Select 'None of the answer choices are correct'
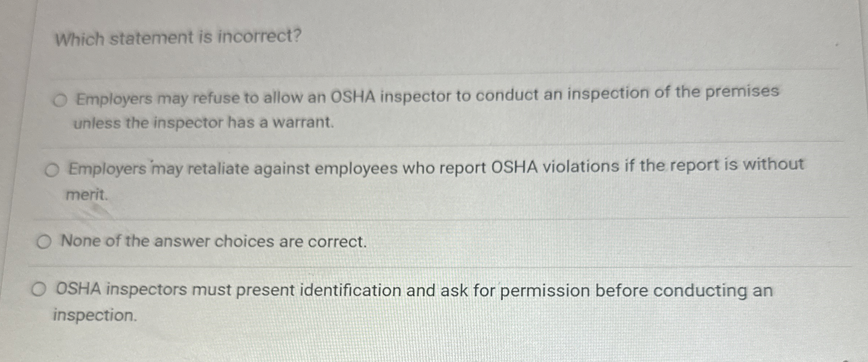The height and width of the screenshot is (362, 868). click(x=44, y=242)
